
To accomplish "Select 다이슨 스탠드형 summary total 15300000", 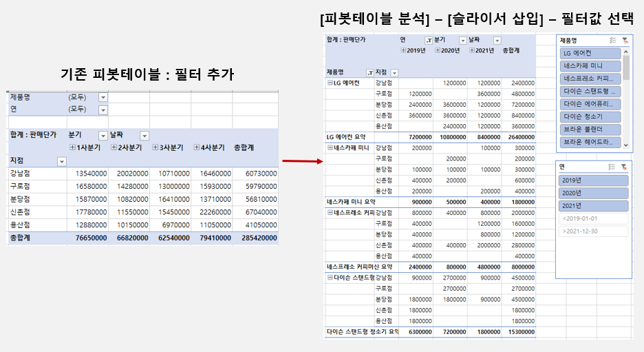I will tap(518, 332).
